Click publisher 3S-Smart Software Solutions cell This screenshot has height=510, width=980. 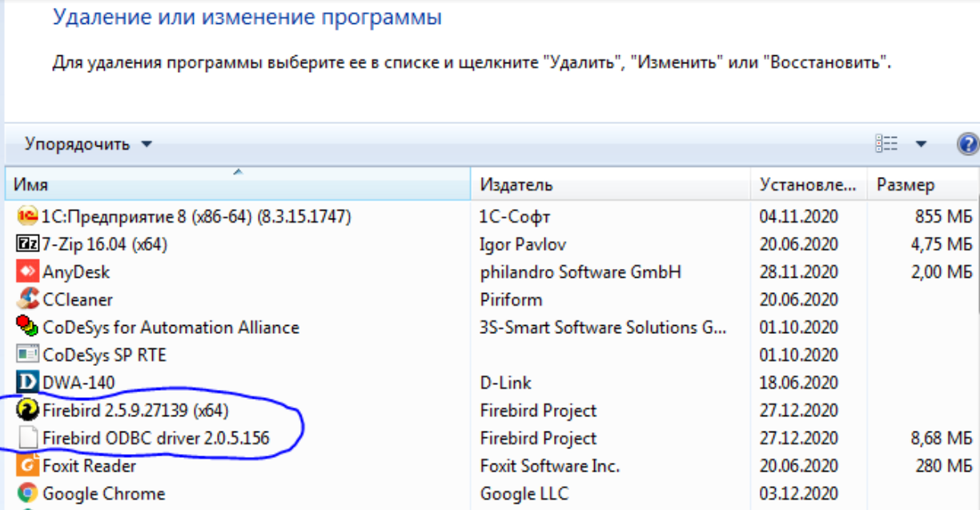click(604, 327)
